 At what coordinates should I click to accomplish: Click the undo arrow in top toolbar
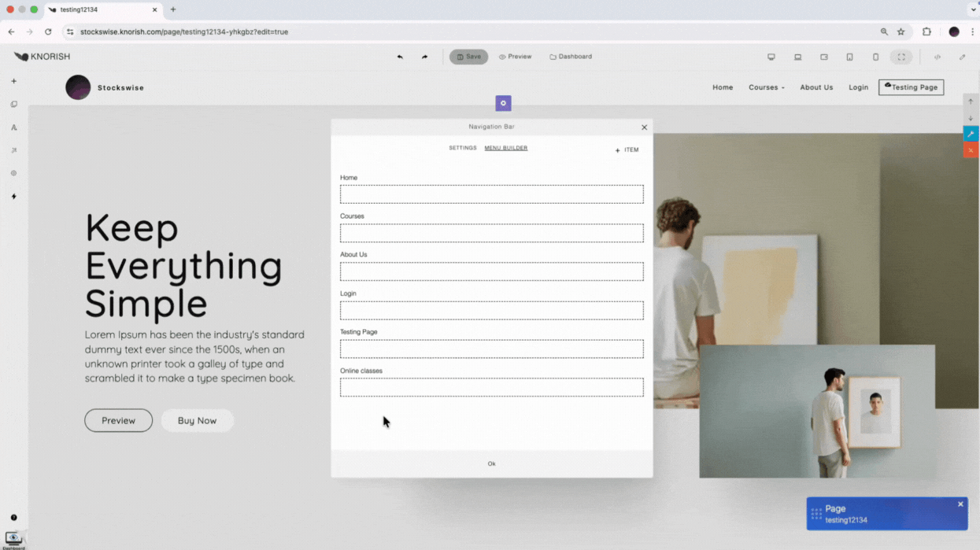tap(400, 57)
